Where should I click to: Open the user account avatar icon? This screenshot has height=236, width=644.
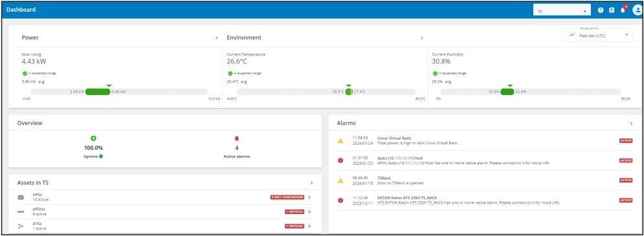(x=637, y=10)
